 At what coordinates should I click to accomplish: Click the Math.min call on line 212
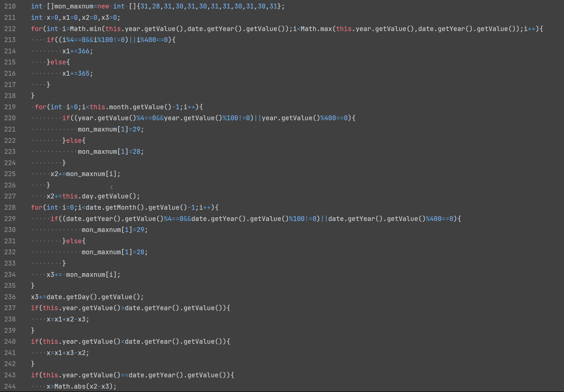click(86, 29)
